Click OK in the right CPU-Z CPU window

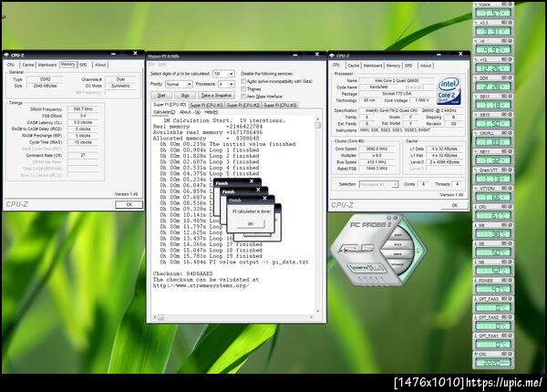pos(455,205)
